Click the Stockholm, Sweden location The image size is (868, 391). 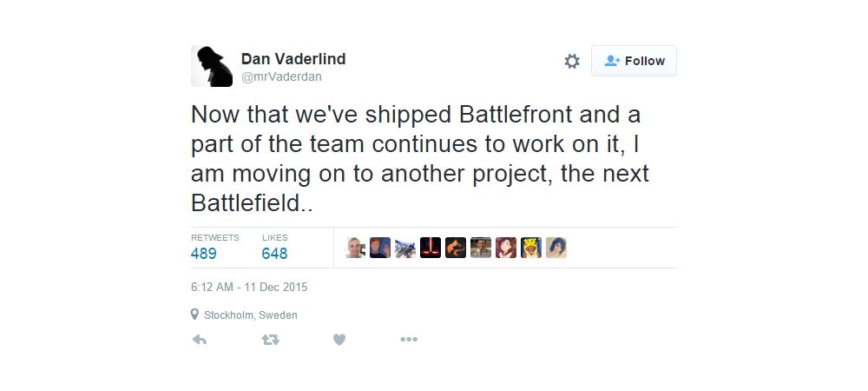click(250, 315)
